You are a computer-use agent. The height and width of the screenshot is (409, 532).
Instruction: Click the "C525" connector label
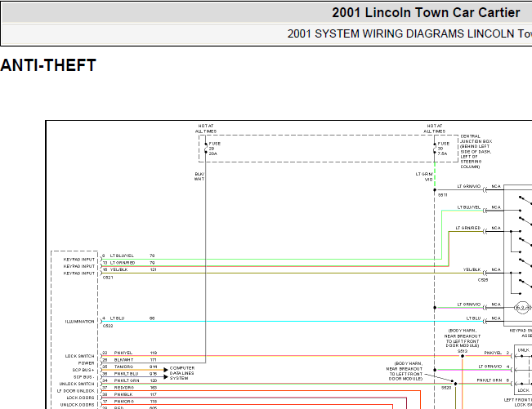point(483,280)
